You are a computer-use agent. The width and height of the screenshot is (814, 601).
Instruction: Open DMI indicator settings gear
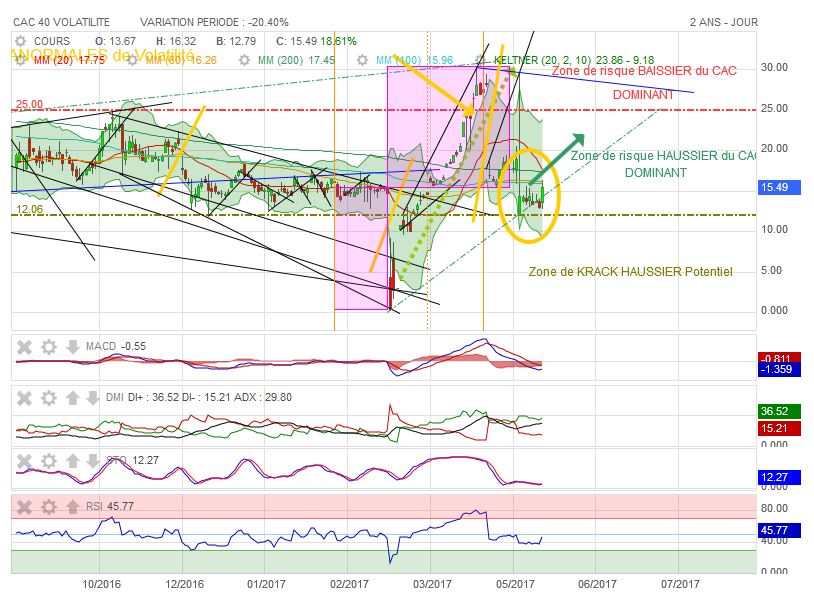point(49,398)
